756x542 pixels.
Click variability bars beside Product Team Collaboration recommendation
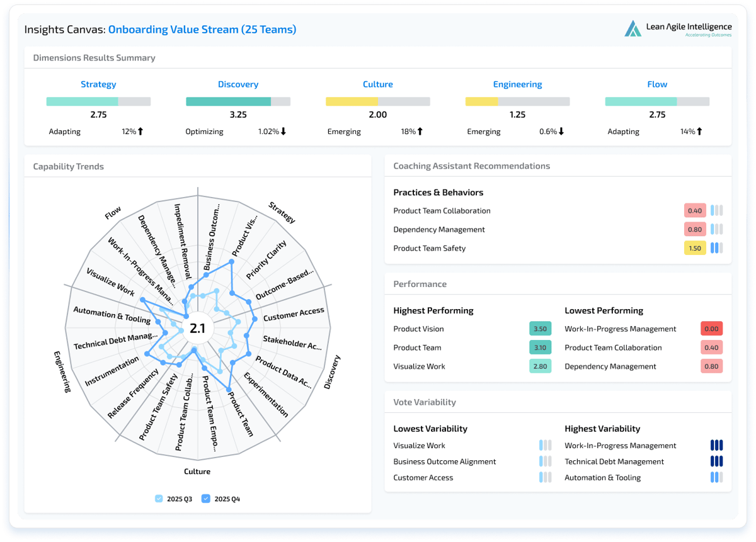coord(716,210)
